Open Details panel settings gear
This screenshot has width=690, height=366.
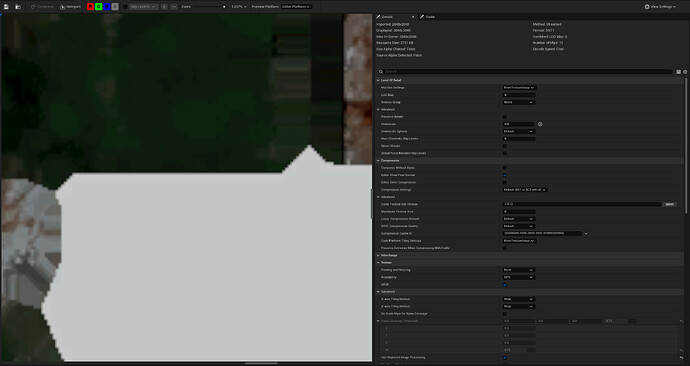pos(685,72)
